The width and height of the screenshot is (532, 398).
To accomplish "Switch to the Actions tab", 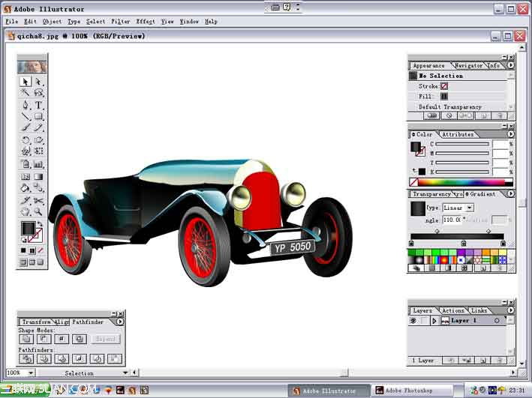I will click(452, 310).
